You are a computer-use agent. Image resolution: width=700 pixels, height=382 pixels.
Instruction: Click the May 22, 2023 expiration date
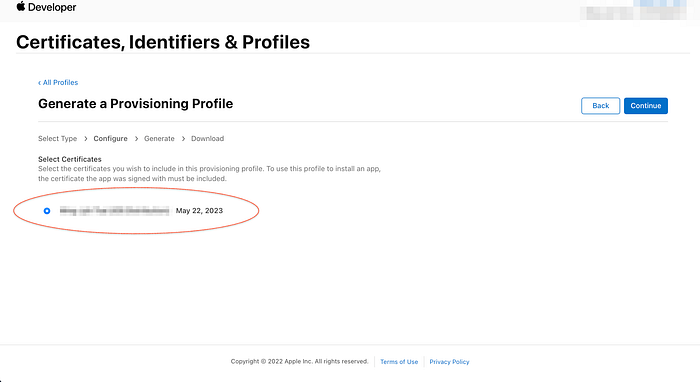tap(199, 211)
